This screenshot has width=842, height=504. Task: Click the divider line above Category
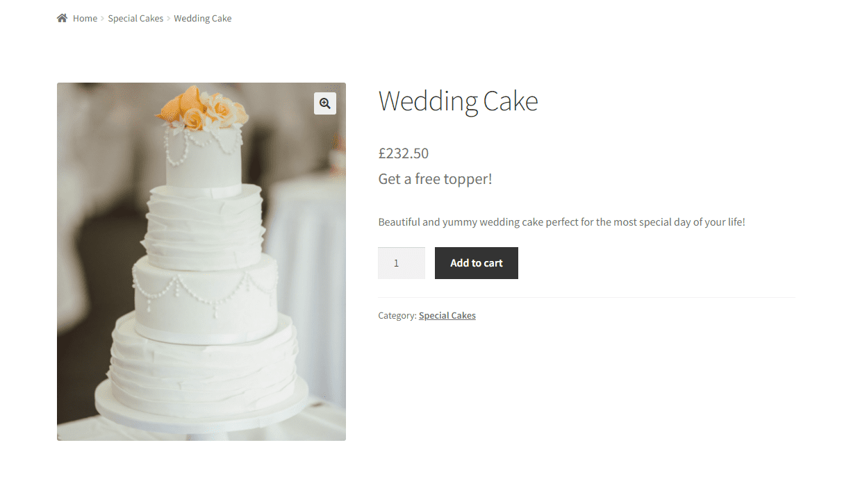pyautogui.click(x=586, y=297)
